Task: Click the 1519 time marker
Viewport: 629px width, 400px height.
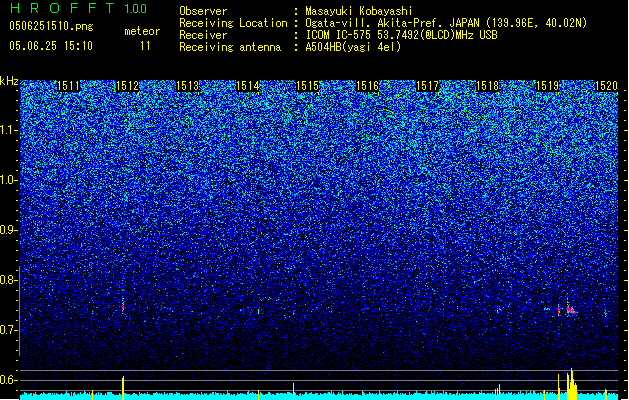Action: pyautogui.click(x=548, y=86)
